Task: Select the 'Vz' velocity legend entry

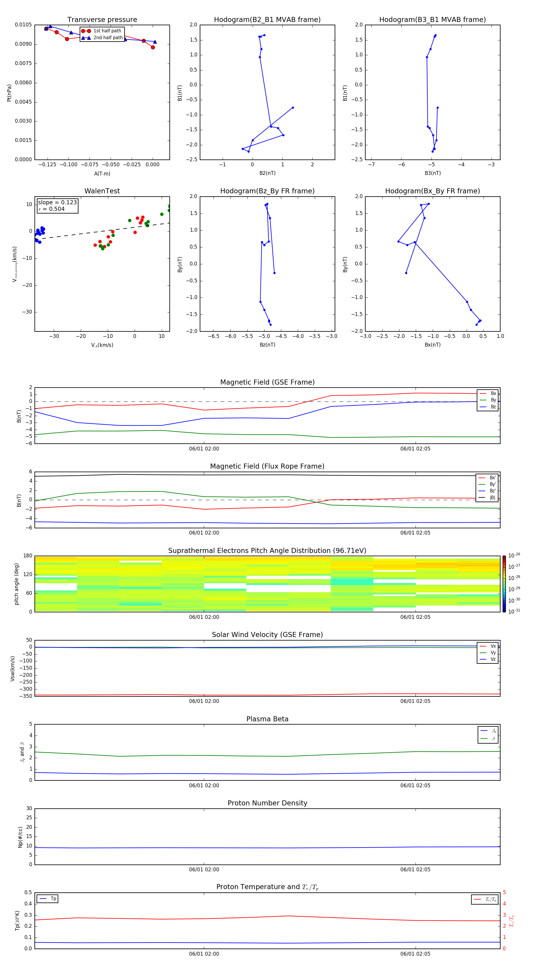Action: coord(488,659)
